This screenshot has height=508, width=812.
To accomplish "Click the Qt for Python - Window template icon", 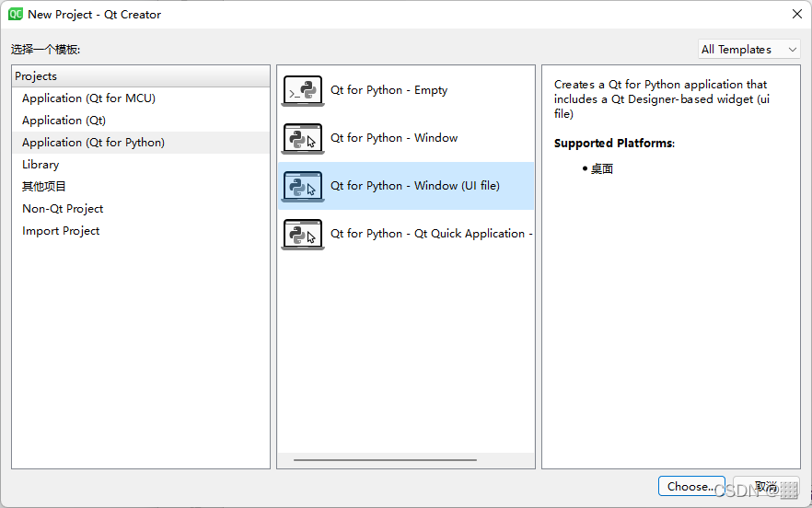I will point(303,138).
